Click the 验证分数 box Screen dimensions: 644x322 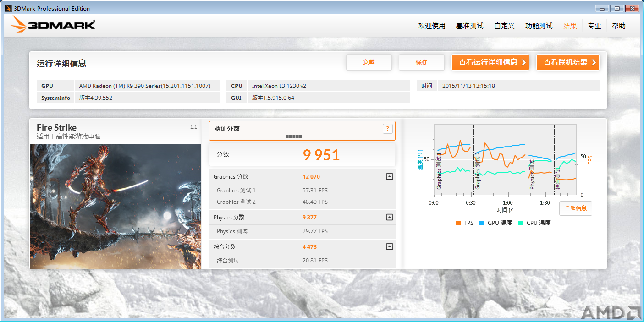pos(302,131)
